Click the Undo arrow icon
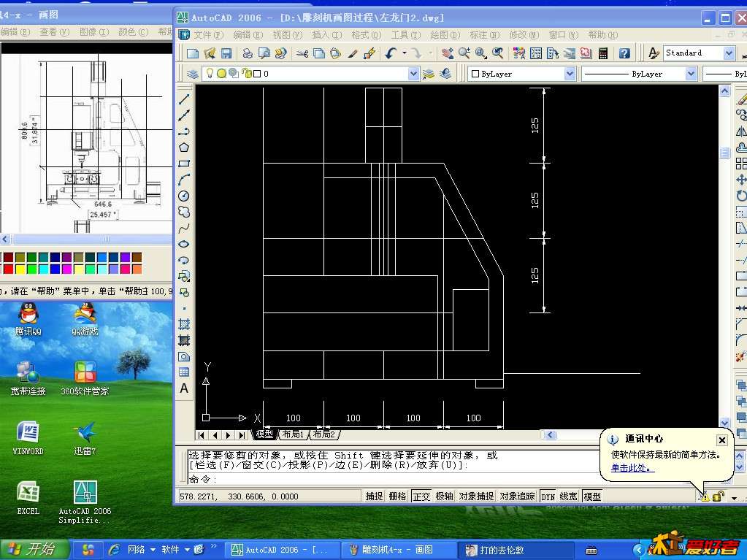 pyautogui.click(x=391, y=53)
